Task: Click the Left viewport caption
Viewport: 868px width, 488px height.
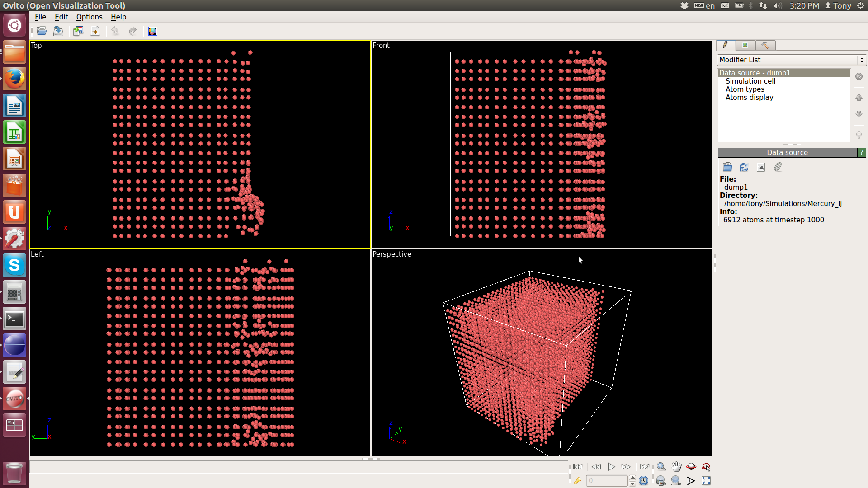Action: coord(37,254)
